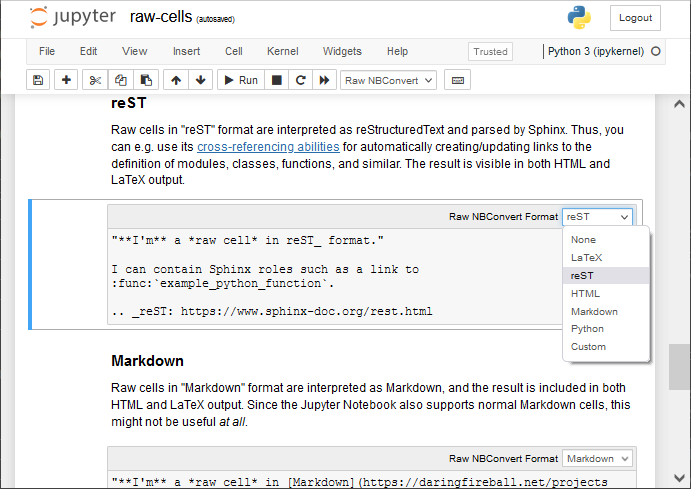The height and width of the screenshot is (489, 691).
Task: Open the Widgets menu
Action: click(x=342, y=51)
